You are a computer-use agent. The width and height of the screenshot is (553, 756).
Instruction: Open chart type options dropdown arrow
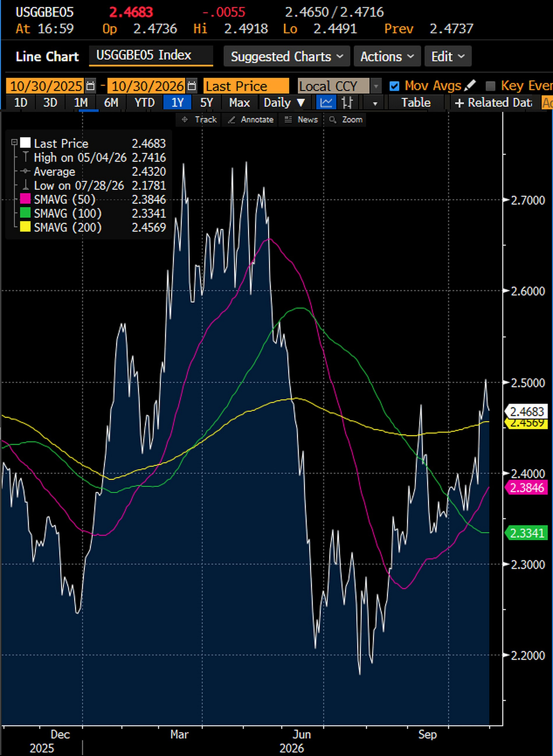pos(375,103)
